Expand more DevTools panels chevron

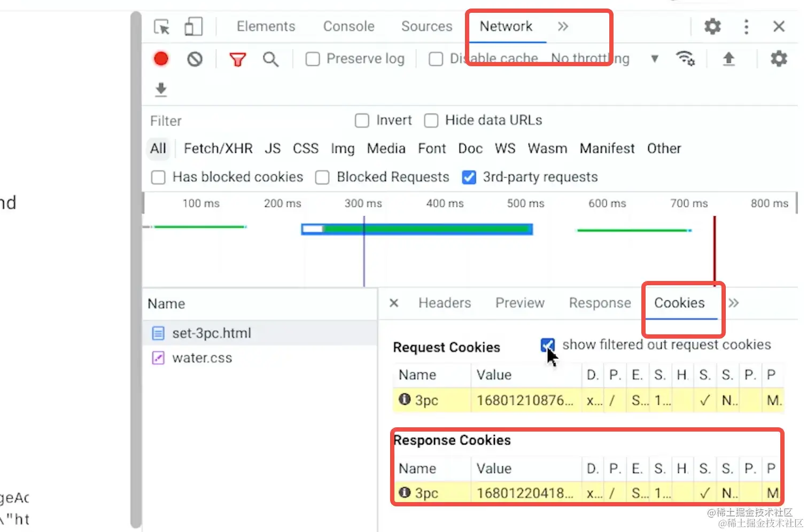[563, 26]
